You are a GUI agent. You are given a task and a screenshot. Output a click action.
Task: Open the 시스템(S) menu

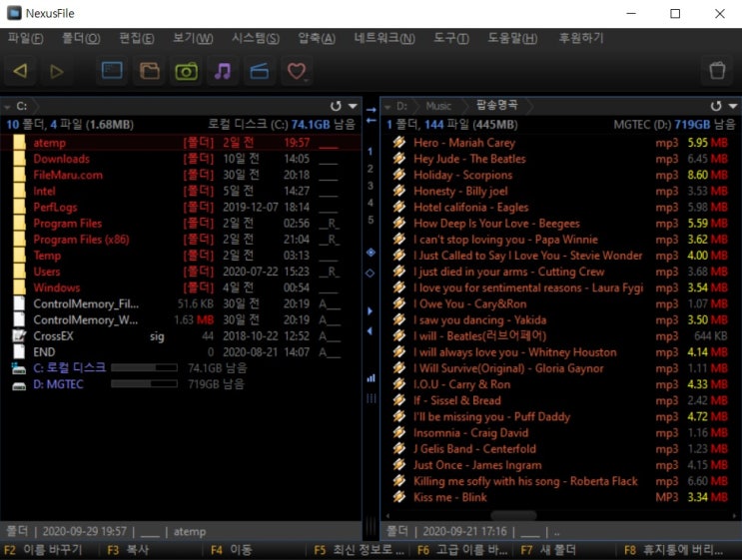(255, 38)
